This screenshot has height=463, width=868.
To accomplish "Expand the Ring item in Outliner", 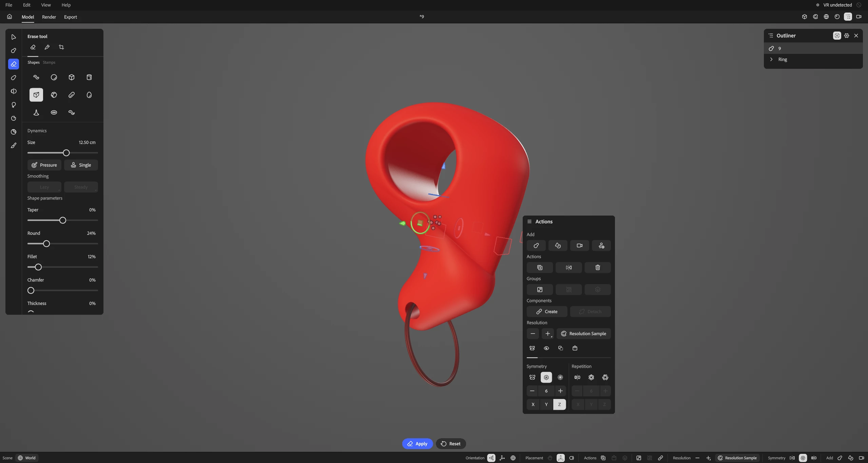I will click(x=771, y=59).
